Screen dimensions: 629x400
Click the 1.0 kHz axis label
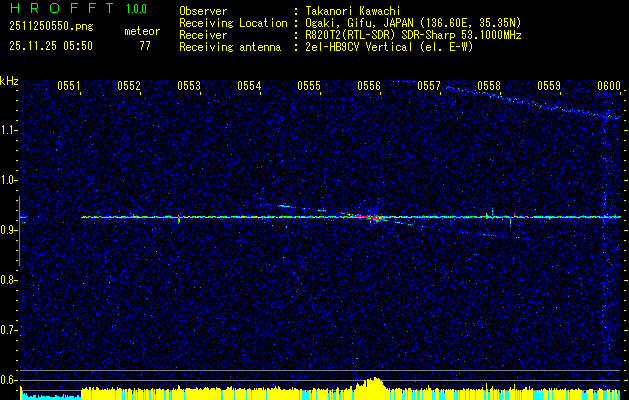[x=8, y=181]
